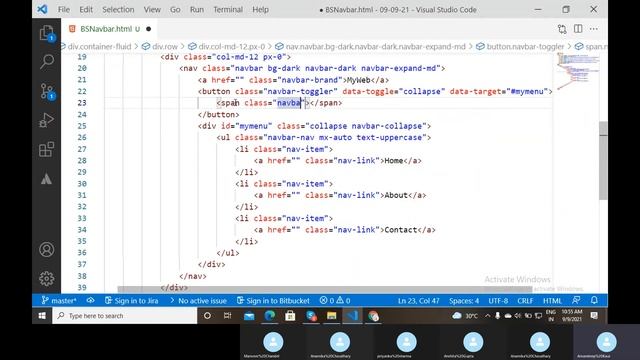Open the errors and warnings Problems indicator
Viewport: 640px width, 360px height.
coord(335,301)
